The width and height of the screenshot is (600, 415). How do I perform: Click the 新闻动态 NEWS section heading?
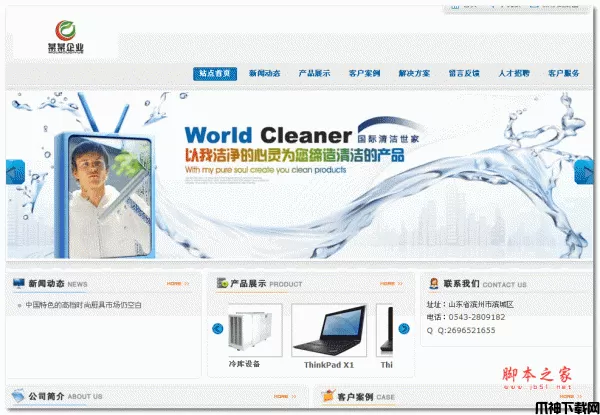point(58,284)
